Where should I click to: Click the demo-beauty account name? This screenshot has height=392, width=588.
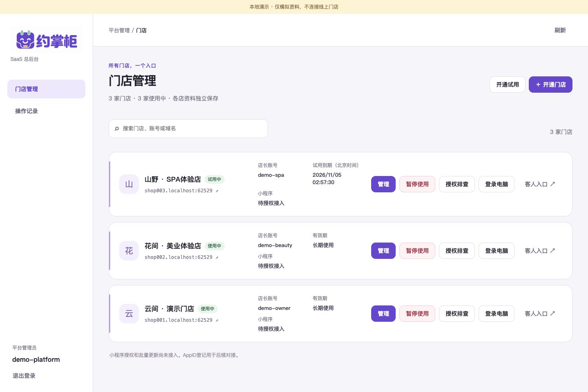coord(275,245)
